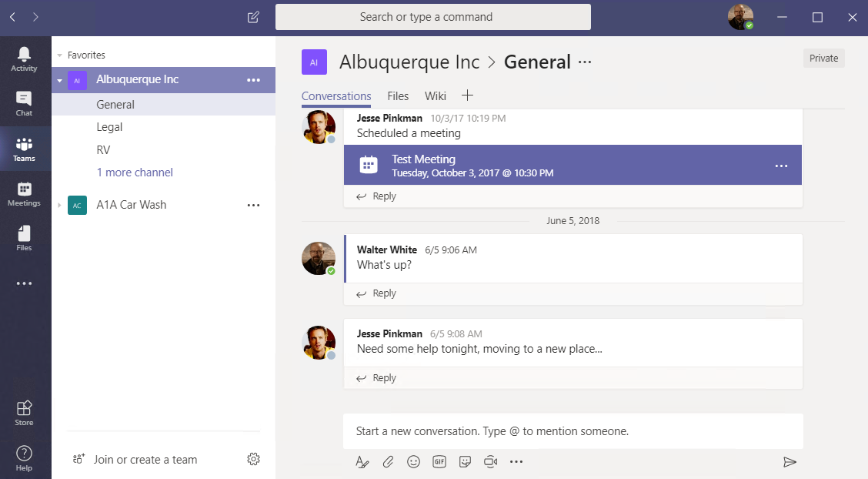Open the profile picture menu

(x=740, y=17)
